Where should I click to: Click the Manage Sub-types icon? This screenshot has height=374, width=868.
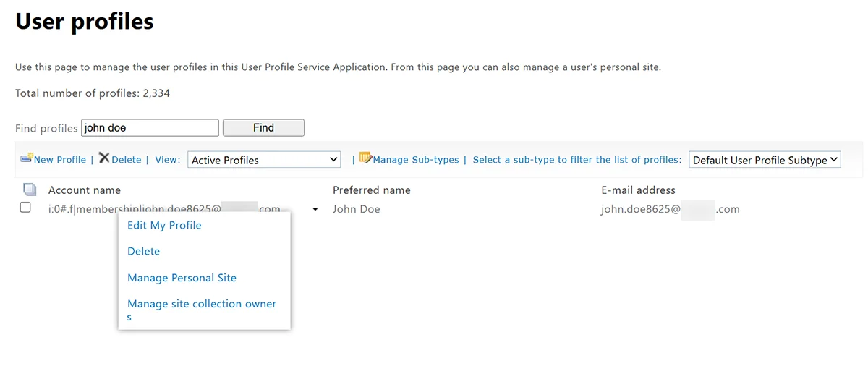365,158
